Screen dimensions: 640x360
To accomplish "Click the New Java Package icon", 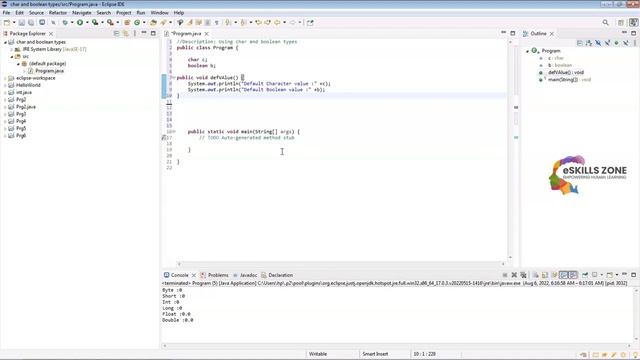I will point(127,22).
